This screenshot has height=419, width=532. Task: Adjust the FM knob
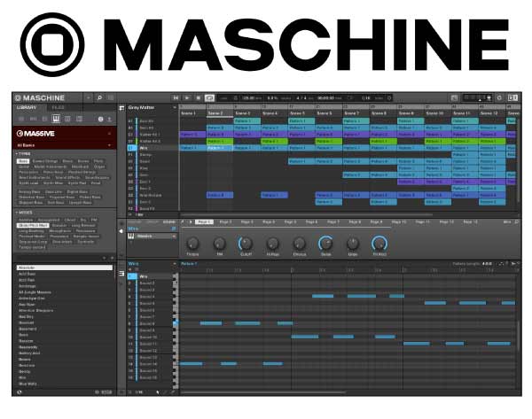coord(220,244)
